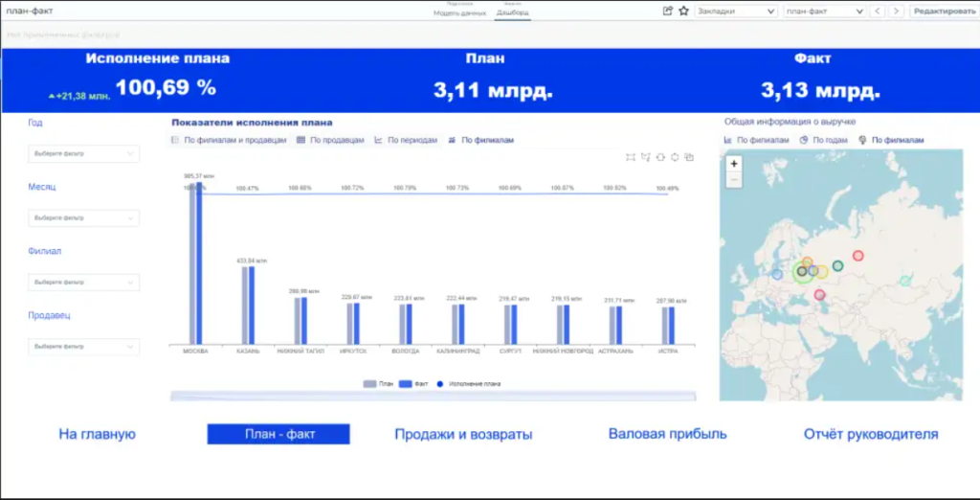Open the По филиалам и продавцам tab
The height and width of the screenshot is (500, 980).
pos(229,140)
